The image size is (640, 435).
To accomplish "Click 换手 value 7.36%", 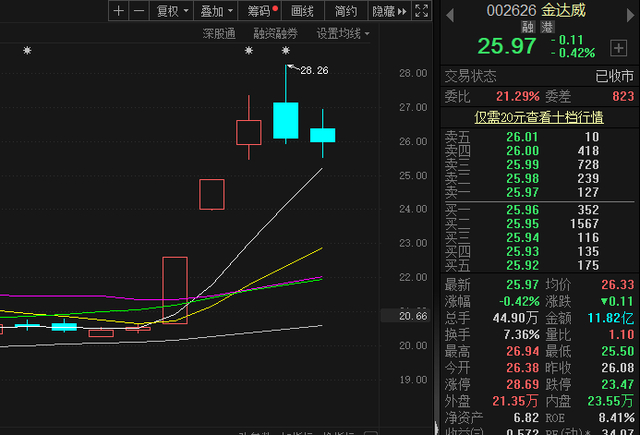I will point(521,335).
